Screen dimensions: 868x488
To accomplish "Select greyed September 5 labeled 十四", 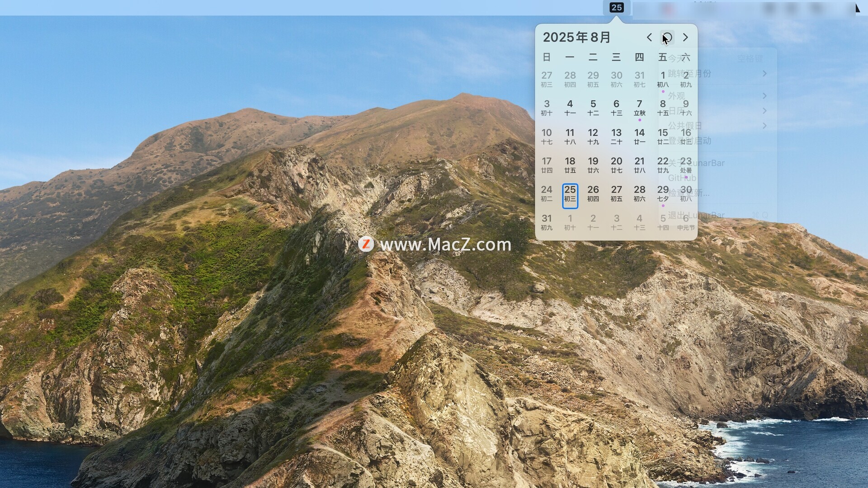I will pos(663,223).
